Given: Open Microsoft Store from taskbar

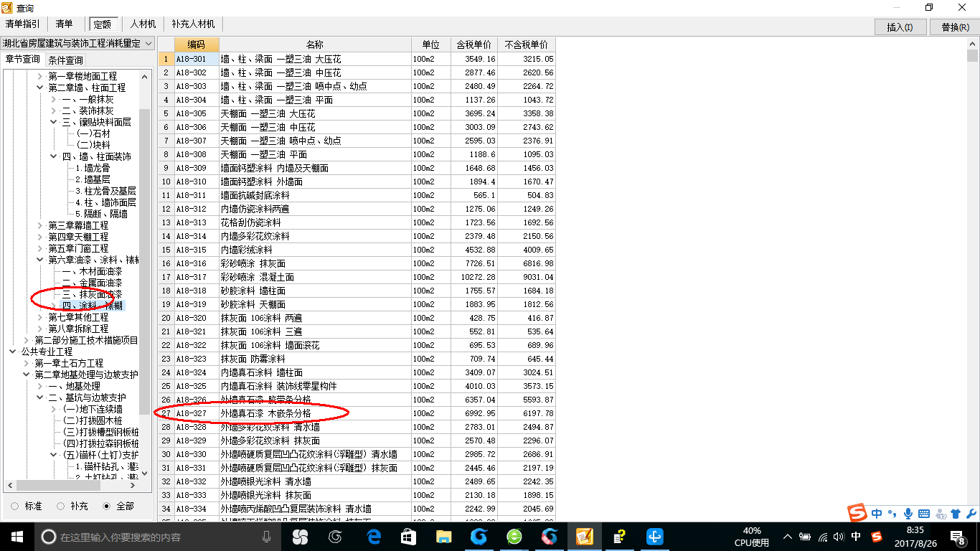Looking at the screenshot, I should point(408,536).
